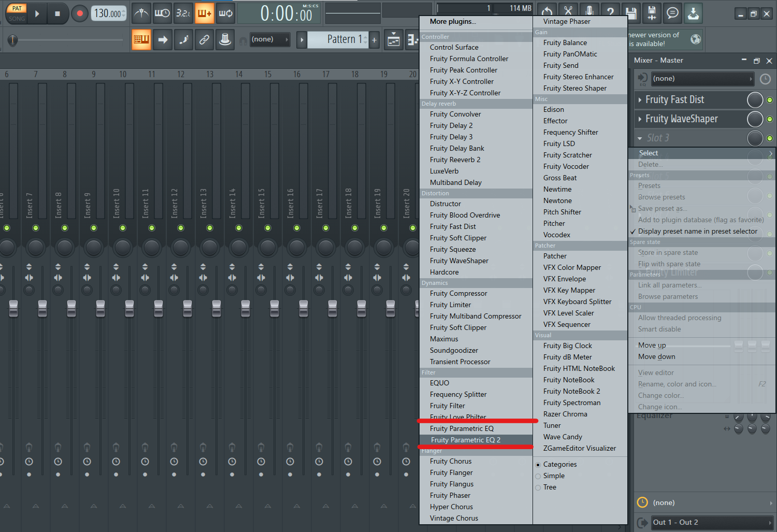The height and width of the screenshot is (532, 777).
Task: Click the clock icon beside mixer input selector
Action: click(x=765, y=79)
